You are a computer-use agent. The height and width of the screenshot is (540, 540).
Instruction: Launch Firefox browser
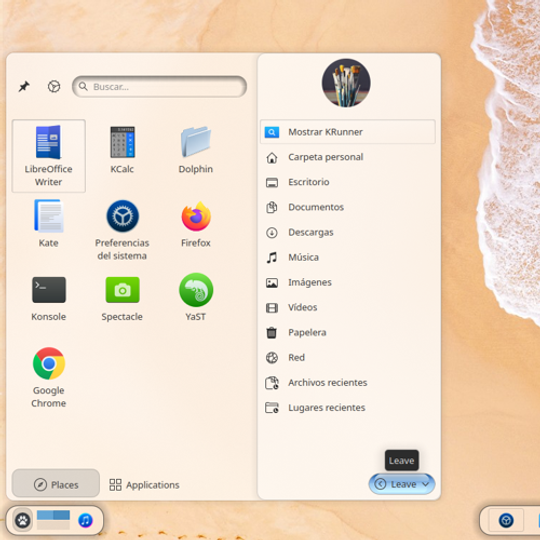[x=196, y=223]
